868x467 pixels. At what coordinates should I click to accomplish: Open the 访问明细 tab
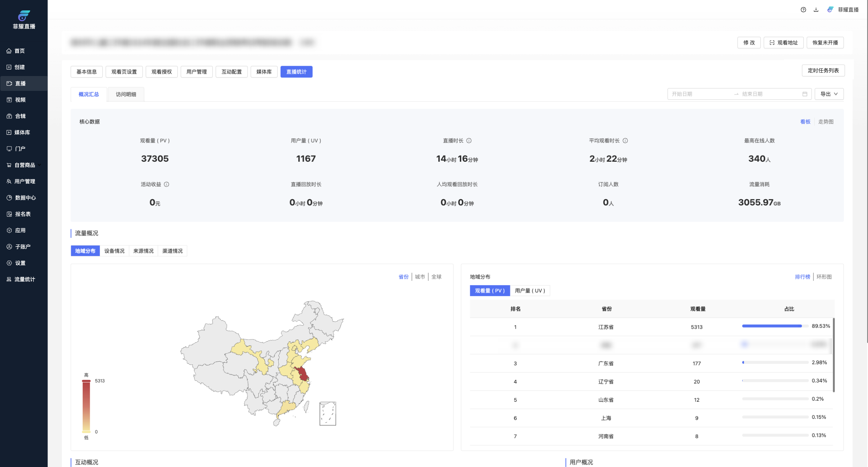tap(126, 94)
